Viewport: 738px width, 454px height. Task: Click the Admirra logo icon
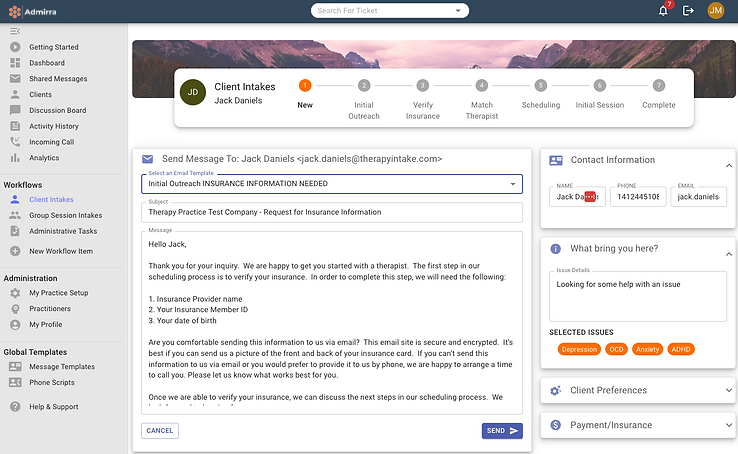(15, 11)
